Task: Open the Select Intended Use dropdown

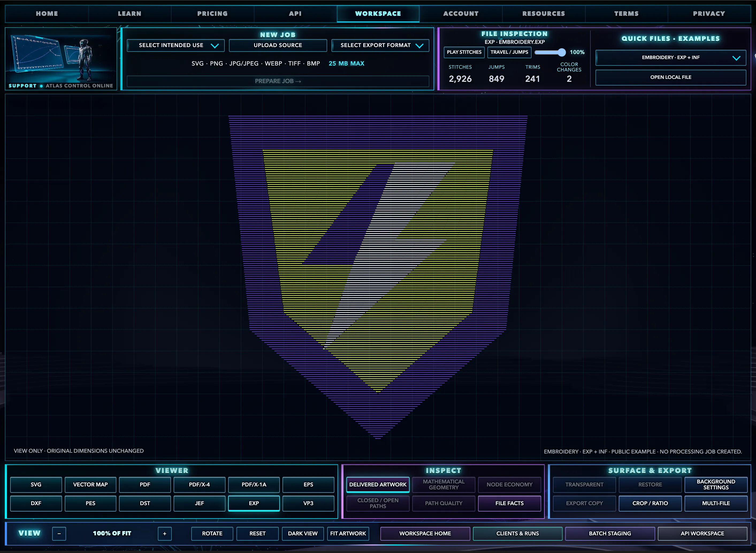Action: point(176,45)
